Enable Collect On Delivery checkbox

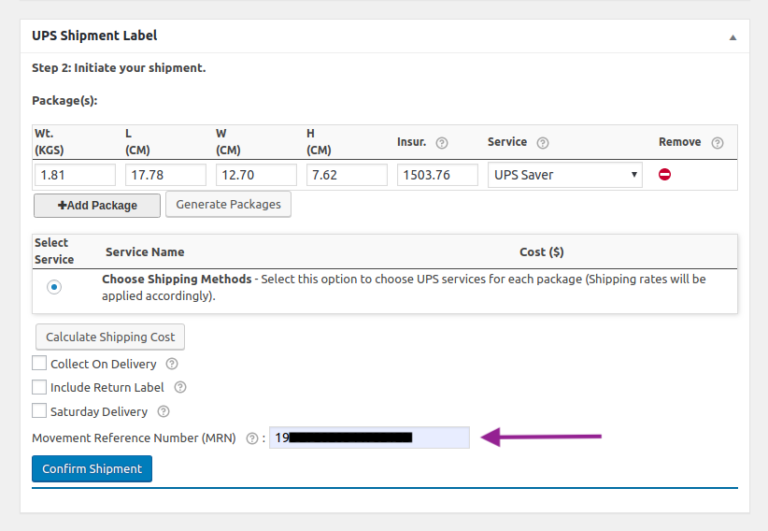tap(39, 363)
